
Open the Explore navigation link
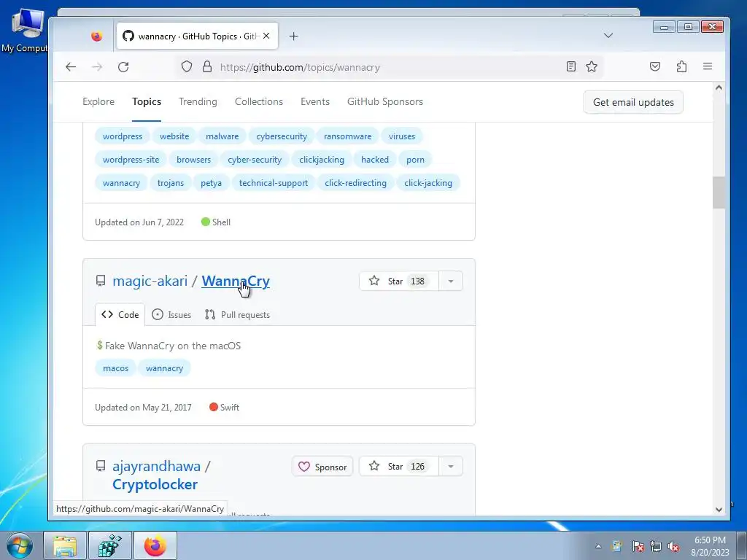point(98,101)
